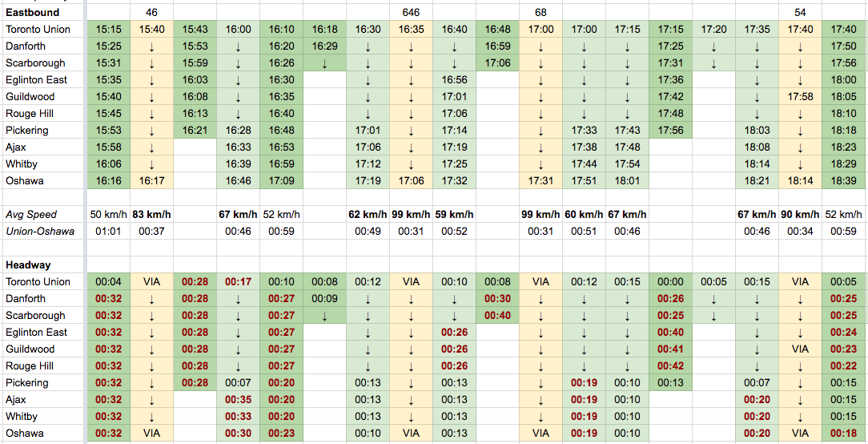Select train number 68 header cell
The width and height of the screenshot is (868, 444).
pyautogui.click(x=540, y=12)
